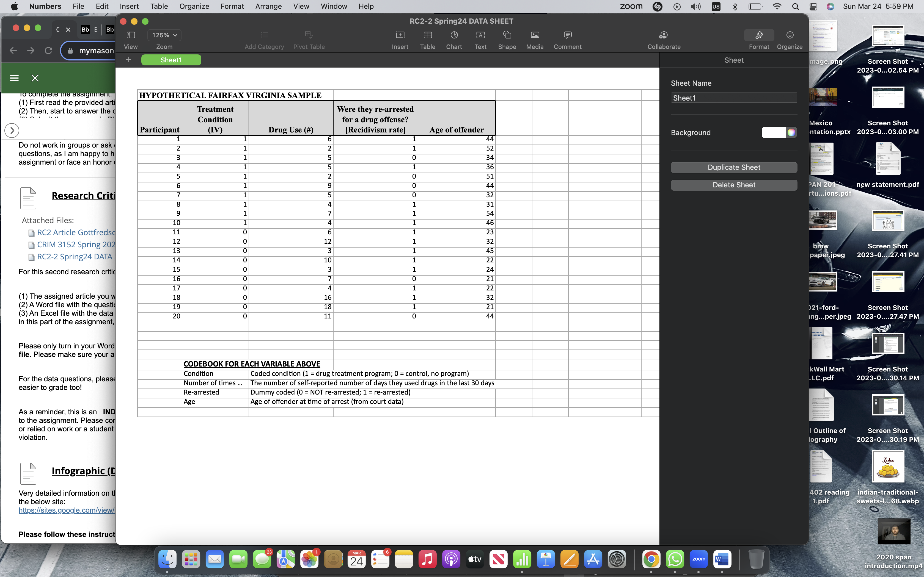Select the Sheet1 tab
924x577 pixels.
171,60
